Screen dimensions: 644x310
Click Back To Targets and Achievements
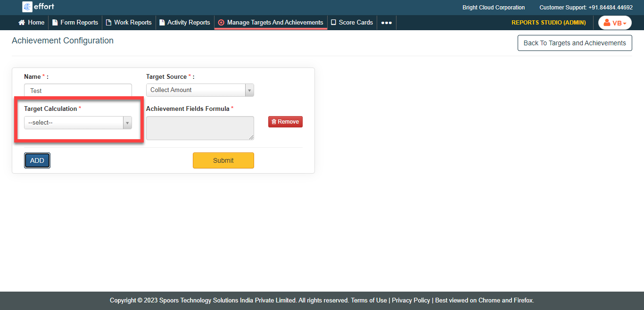point(574,43)
